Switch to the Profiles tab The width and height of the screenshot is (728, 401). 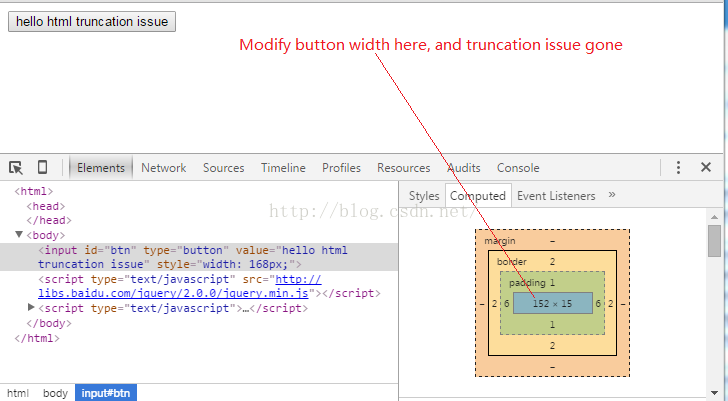(x=341, y=168)
